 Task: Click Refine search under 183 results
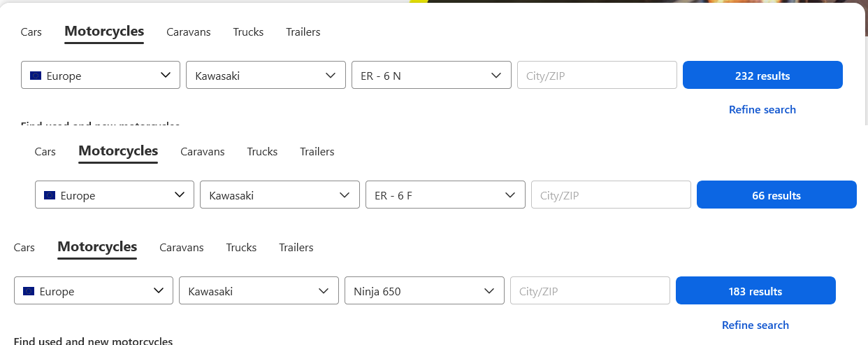755,325
